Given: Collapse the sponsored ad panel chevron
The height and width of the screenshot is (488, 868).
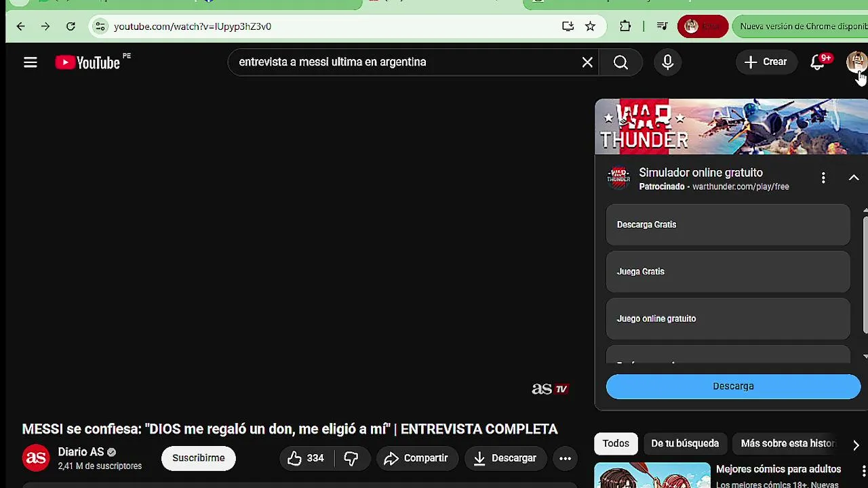Looking at the screenshot, I should coord(854,178).
